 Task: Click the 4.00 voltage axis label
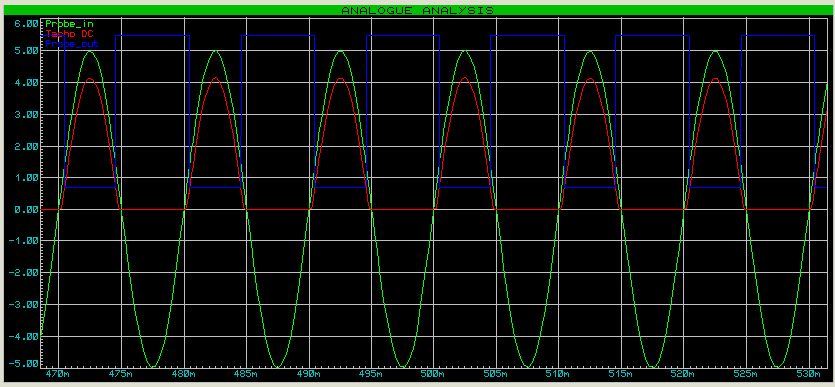tap(26, 83)
